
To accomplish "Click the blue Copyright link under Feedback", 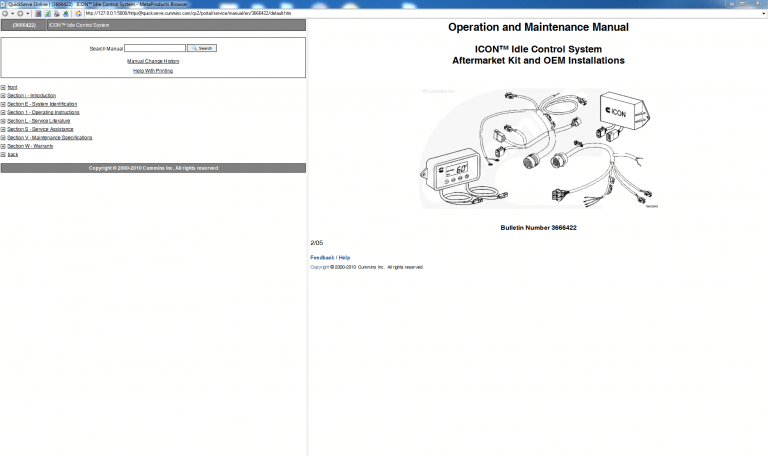I will pos(319,267).
